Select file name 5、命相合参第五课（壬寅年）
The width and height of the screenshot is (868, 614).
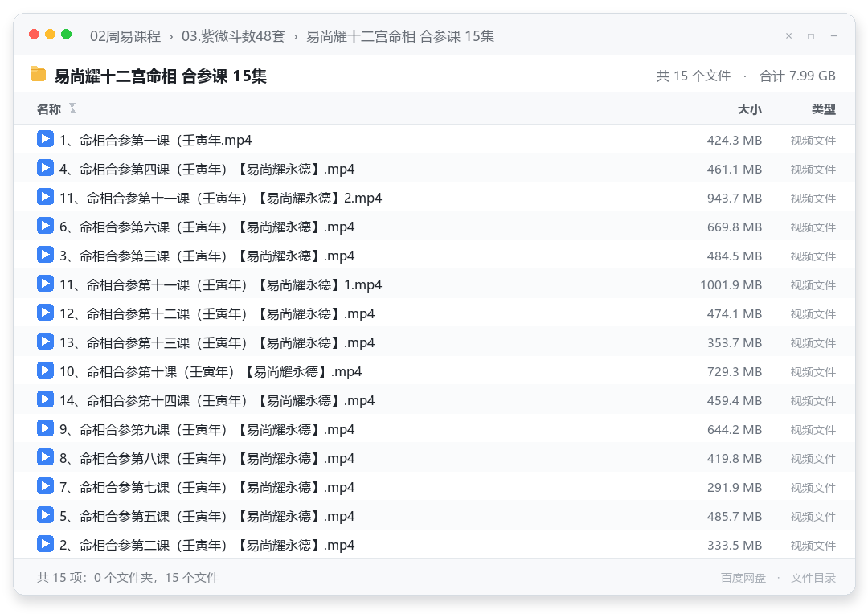coord(207,516)
